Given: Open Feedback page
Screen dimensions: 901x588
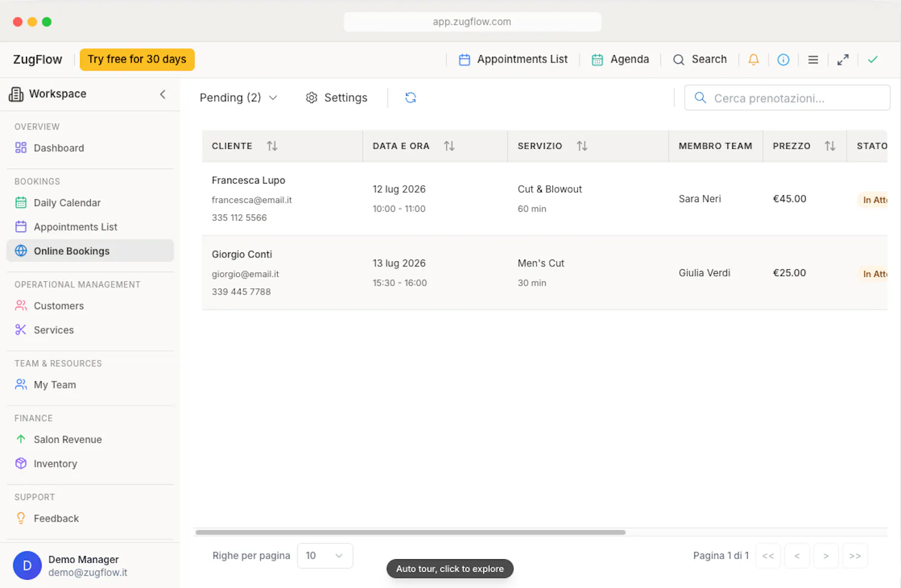Looking at the screenshot, I should coord(90,518).
